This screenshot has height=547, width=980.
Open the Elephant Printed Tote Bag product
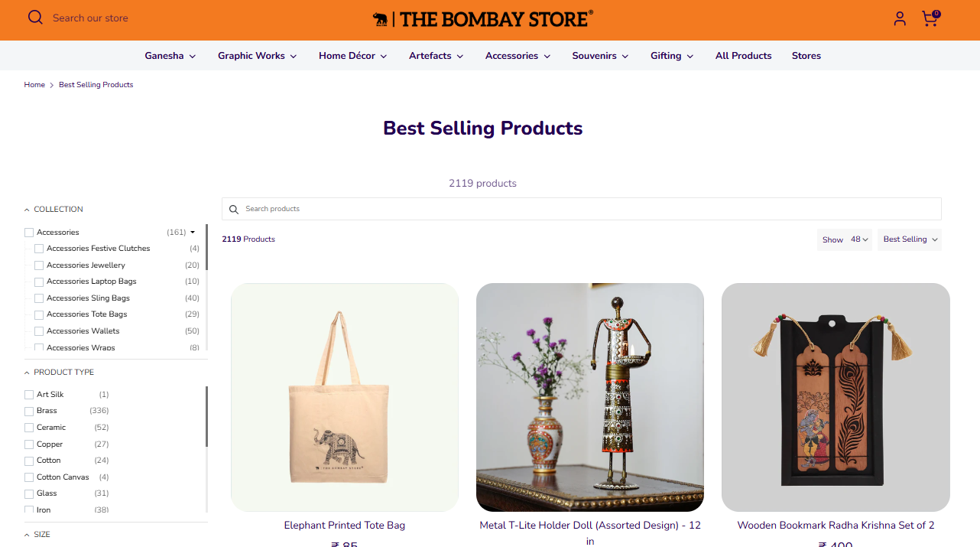[344, 525]
